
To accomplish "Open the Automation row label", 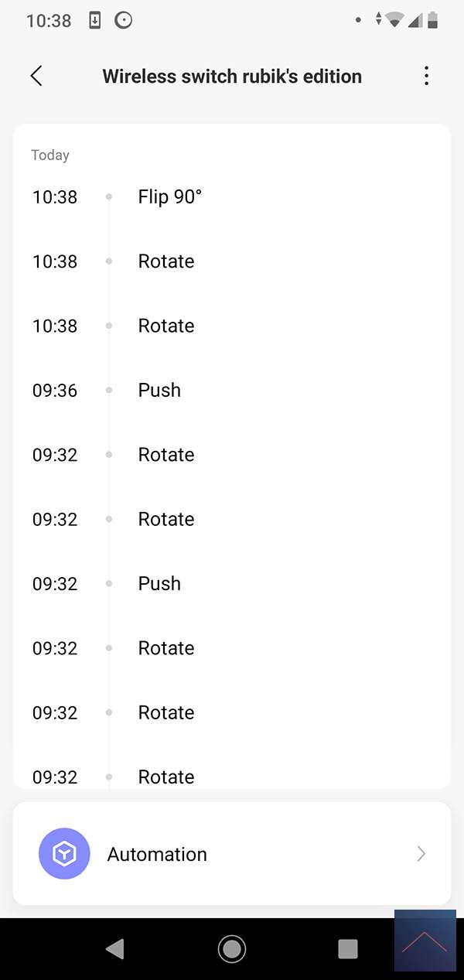I will (157, 854).
